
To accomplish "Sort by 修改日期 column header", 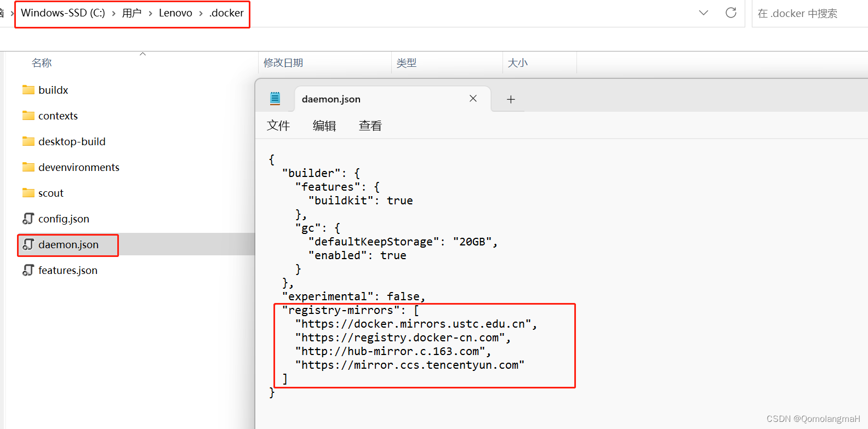I will [x=283, y=63].
